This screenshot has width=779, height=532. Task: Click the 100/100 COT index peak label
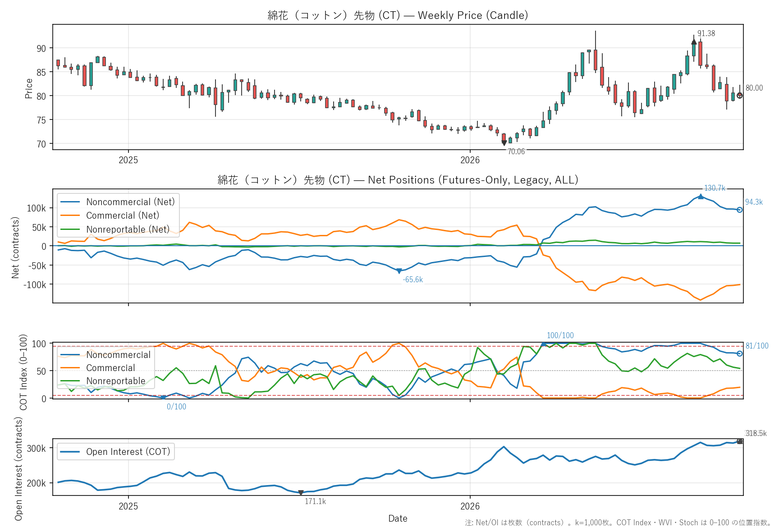point(560,335)
